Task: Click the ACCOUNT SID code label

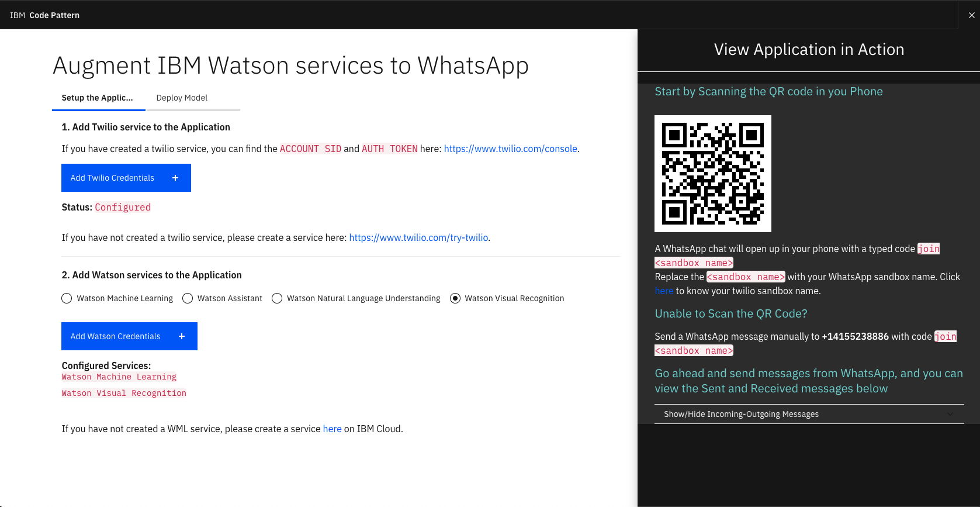Action: tap(310, 149)
